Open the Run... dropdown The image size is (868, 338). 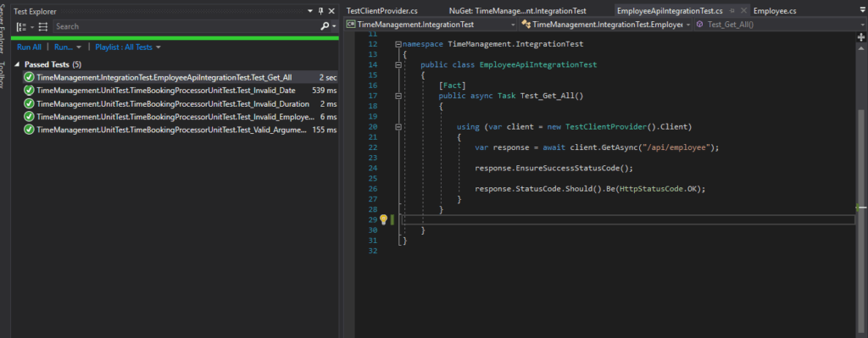tap(68, 47)
